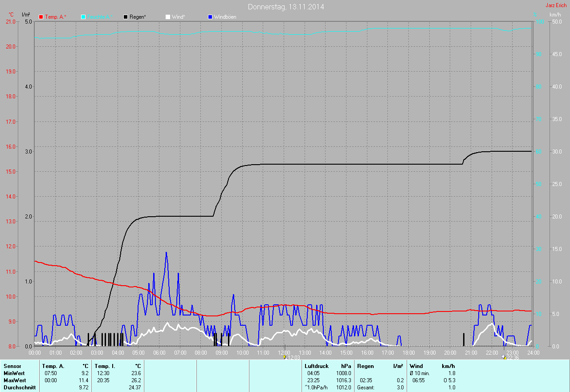Click the blue Windböen legend swatch
This screenshot has height=392, width=570.
click(x=210, y=17)
